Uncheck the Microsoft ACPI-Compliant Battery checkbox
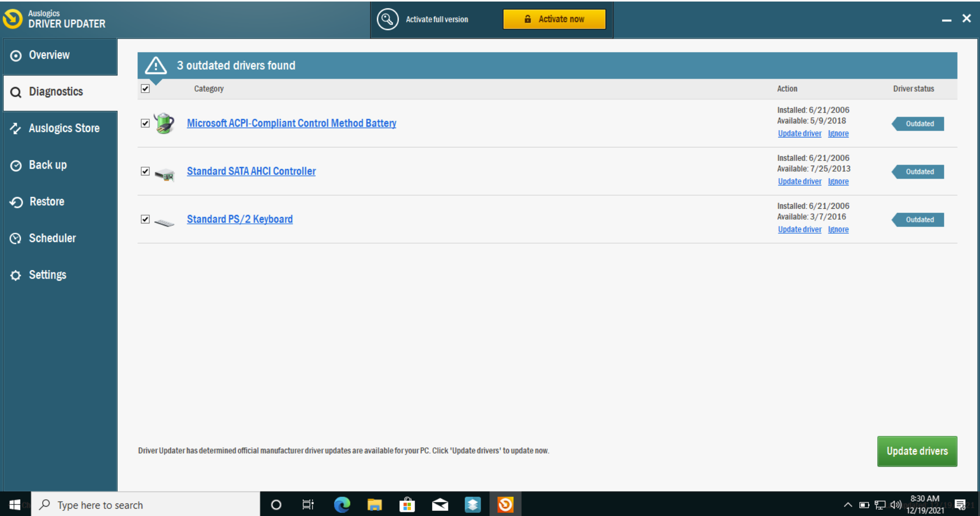 pos(145,123)
